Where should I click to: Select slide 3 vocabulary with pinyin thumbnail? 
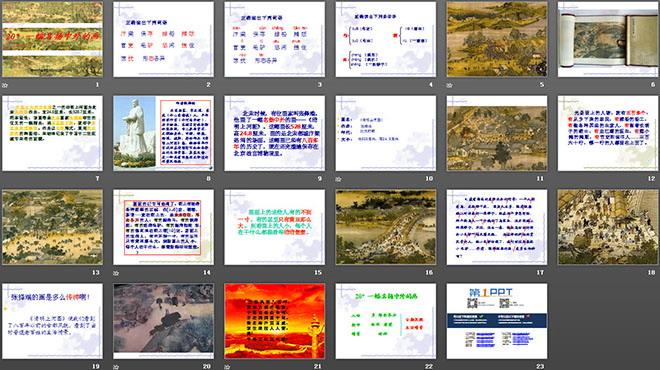tap(274, 39)
